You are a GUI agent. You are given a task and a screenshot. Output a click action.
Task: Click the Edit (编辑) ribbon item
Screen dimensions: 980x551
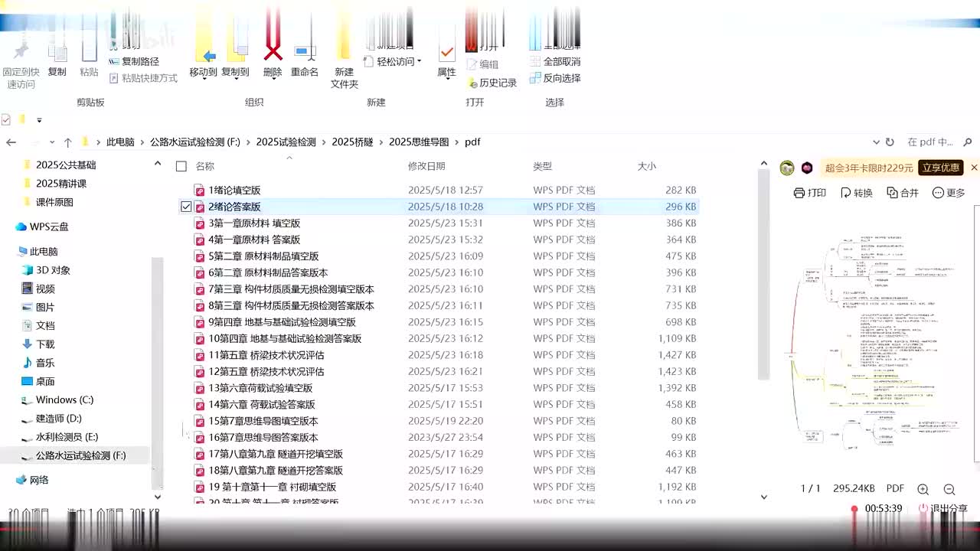482,65
